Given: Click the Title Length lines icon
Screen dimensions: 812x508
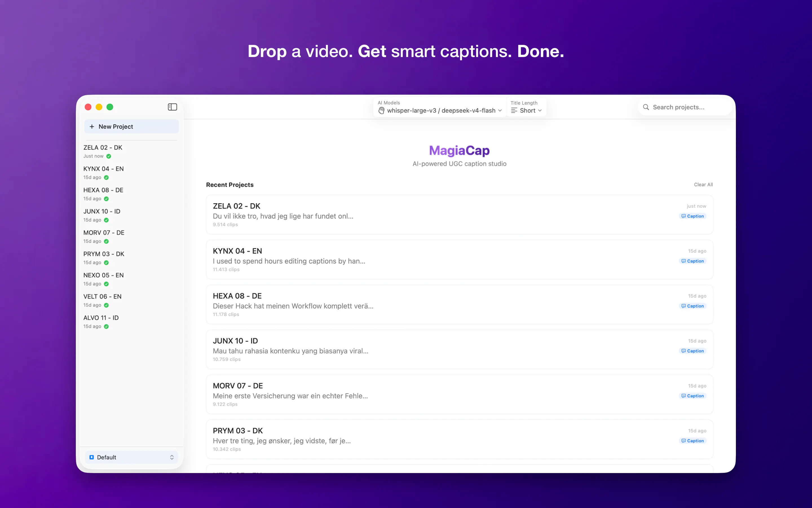Looking at the screenshot, I should (x=514, y=111).
